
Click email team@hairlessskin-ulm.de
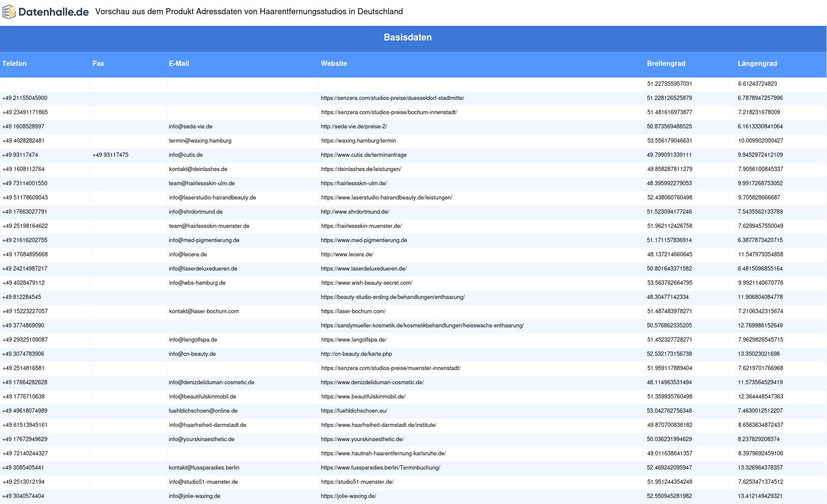[202, 184]
